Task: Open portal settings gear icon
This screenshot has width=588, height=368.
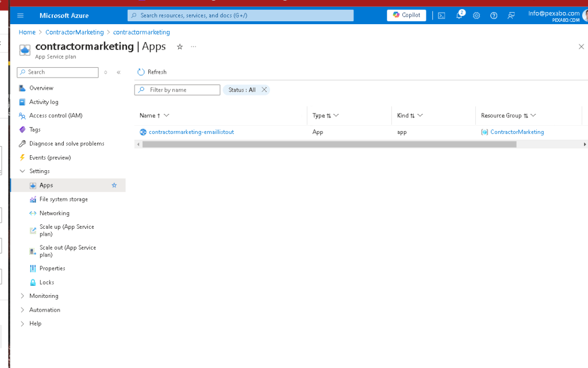Action: pos(476,16)
